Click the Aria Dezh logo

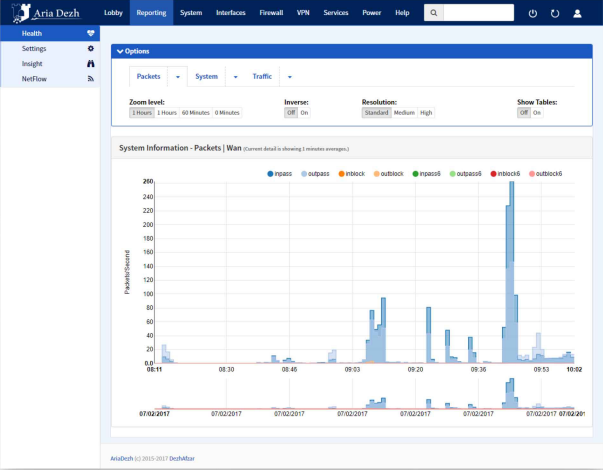[x=46, y=13]
